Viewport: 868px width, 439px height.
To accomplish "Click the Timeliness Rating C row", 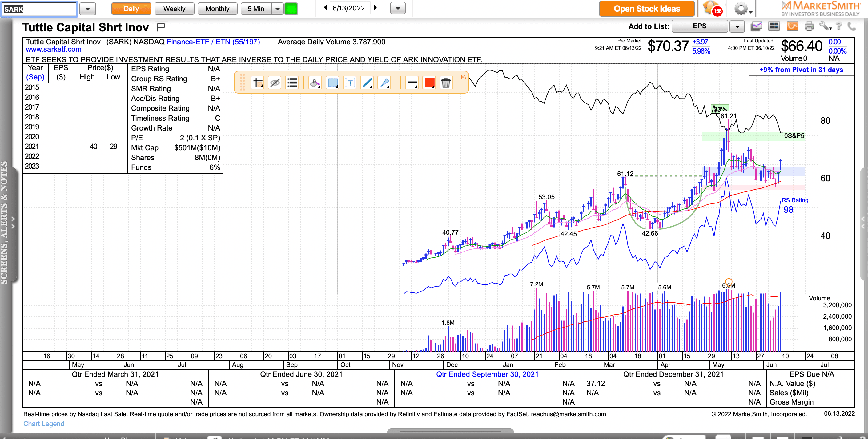I will point(175,118).
